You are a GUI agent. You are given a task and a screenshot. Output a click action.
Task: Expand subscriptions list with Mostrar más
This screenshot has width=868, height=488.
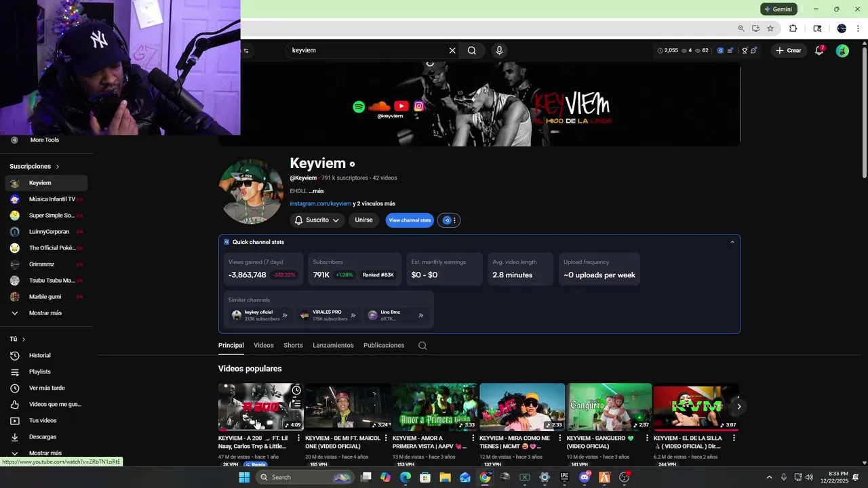pyautogui.click(x=45, y=313)
